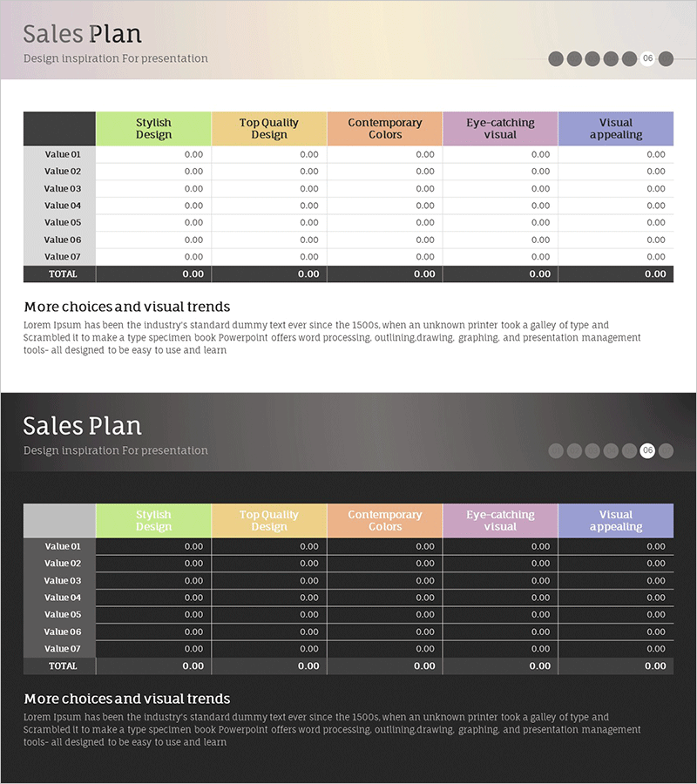Select last pagination dot on the light slide
The image size is (697, 784).
point(666,58)
